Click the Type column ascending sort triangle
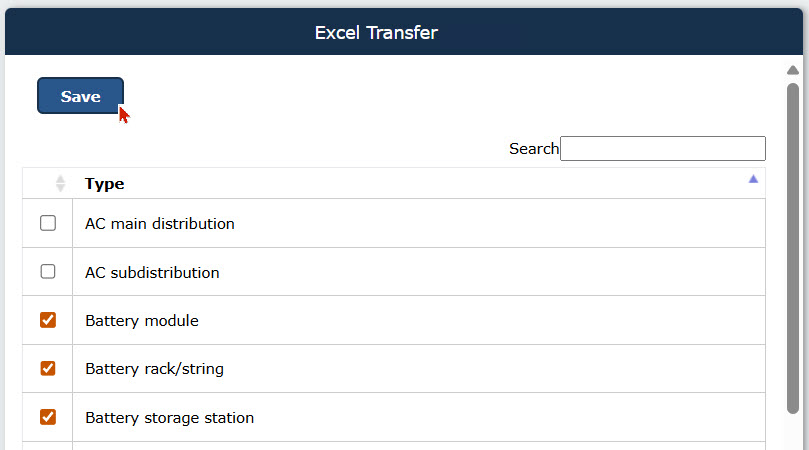Image resolution: width=809 pixels, height=450 pixels. 753,179
